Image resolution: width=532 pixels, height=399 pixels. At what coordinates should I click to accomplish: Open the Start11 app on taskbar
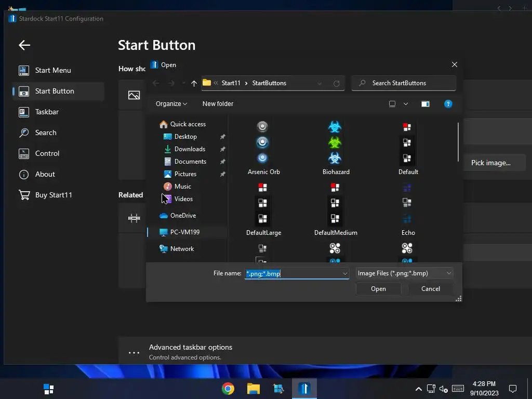coord(304,389)
